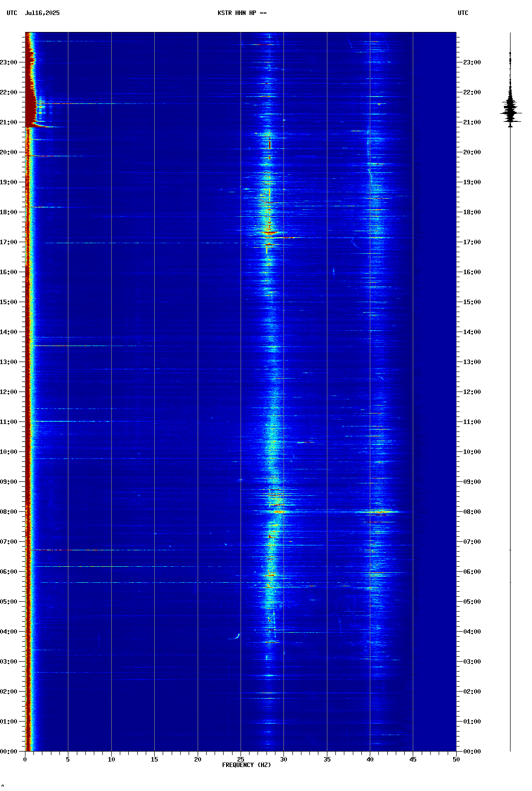
Task: Click the left axis 17:00 time label
Action: [x=8, y=242]
